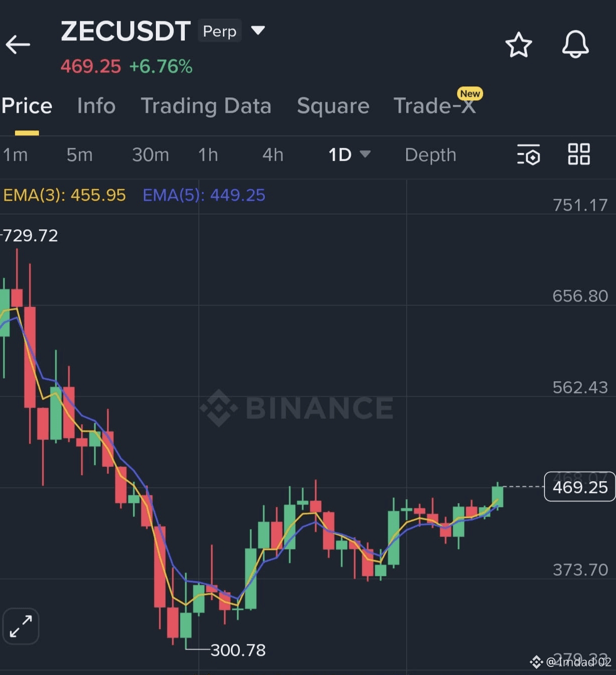Tap the 469.25 current price marker
616x675 pixels.
(580, 487)
